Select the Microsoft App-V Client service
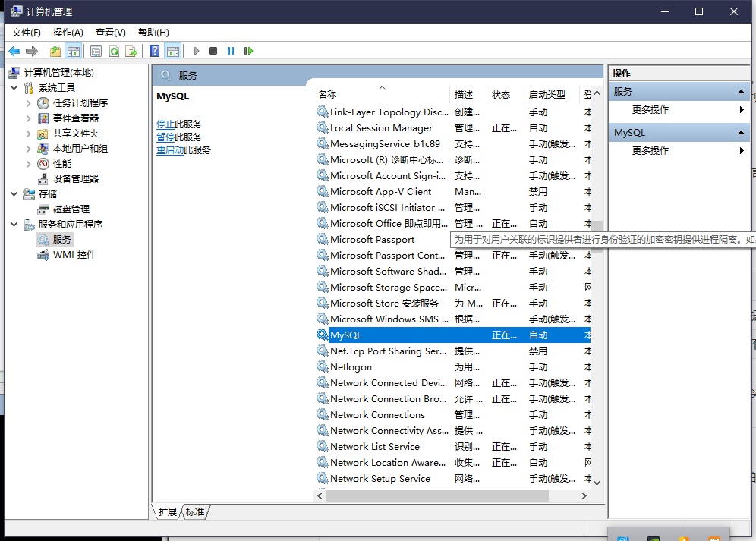The width and height of the screenshot is (756, 541). (453, 191)
